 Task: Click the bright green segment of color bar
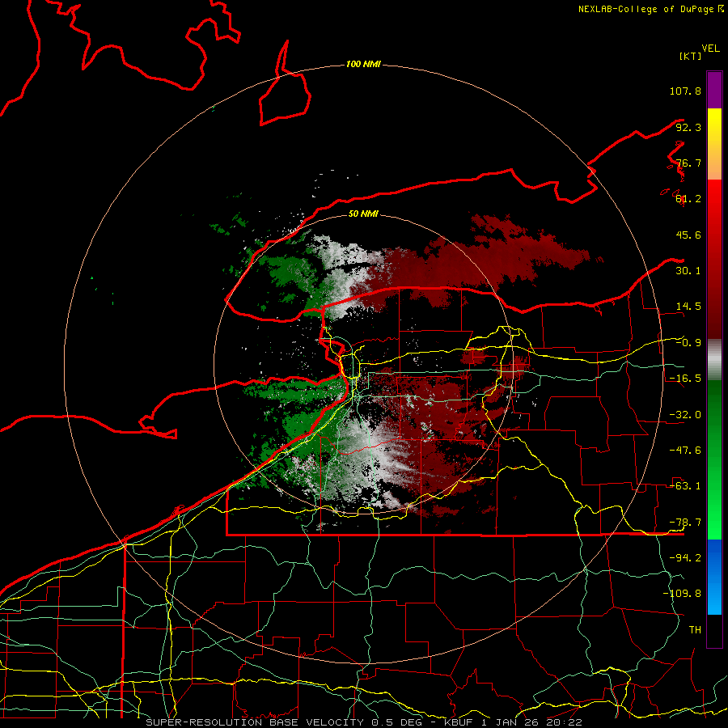pos(714,510)
